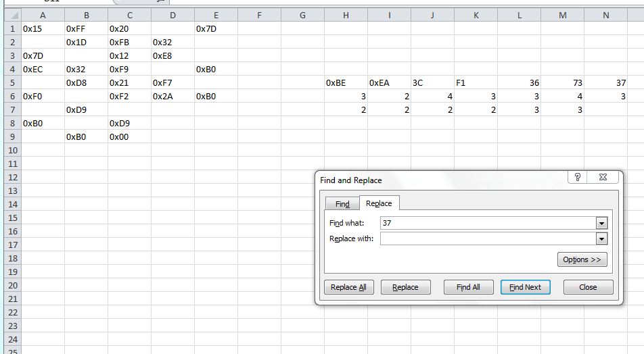Select cell E4 containing 0xB0

pos(216,70)
